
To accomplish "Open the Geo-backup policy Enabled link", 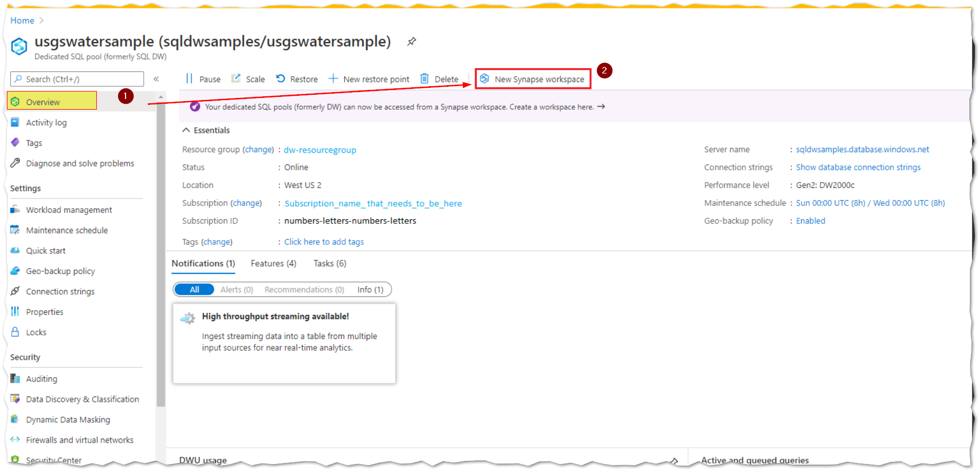I will (x=810, y=221).
